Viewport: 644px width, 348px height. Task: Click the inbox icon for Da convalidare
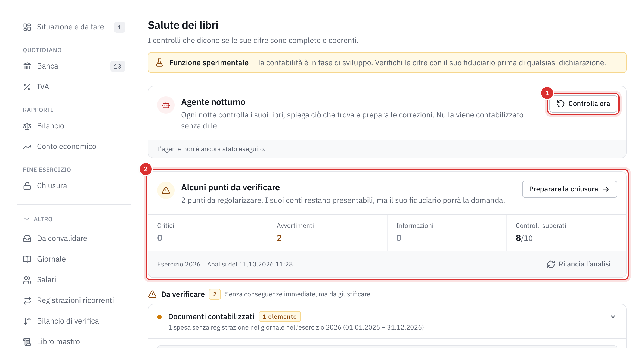point(27,238)
